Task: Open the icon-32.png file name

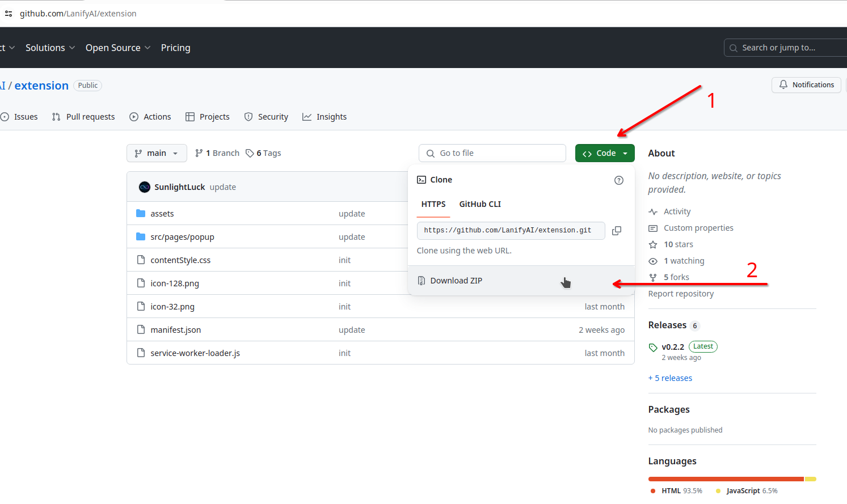Action: [x=172, y=307]
